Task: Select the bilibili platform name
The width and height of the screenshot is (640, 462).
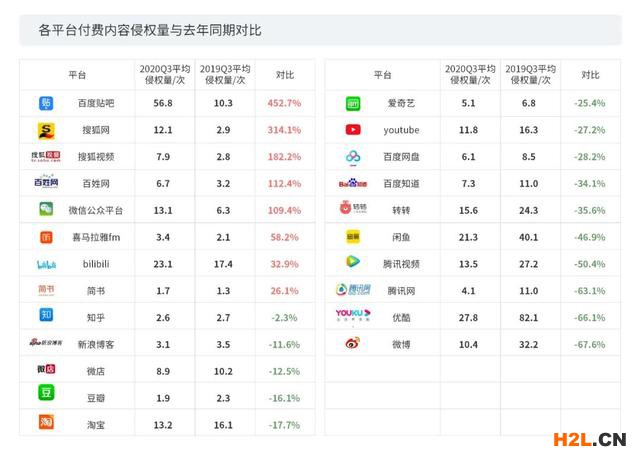Action: [96, 264]
